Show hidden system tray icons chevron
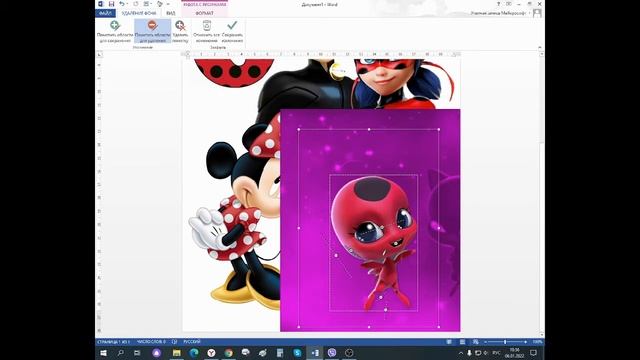Screen dimensions: 640x360 tap(461, 353)
